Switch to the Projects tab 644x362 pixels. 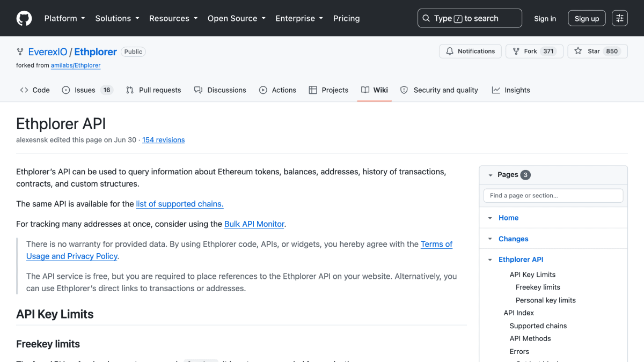[x=328, y=90]
